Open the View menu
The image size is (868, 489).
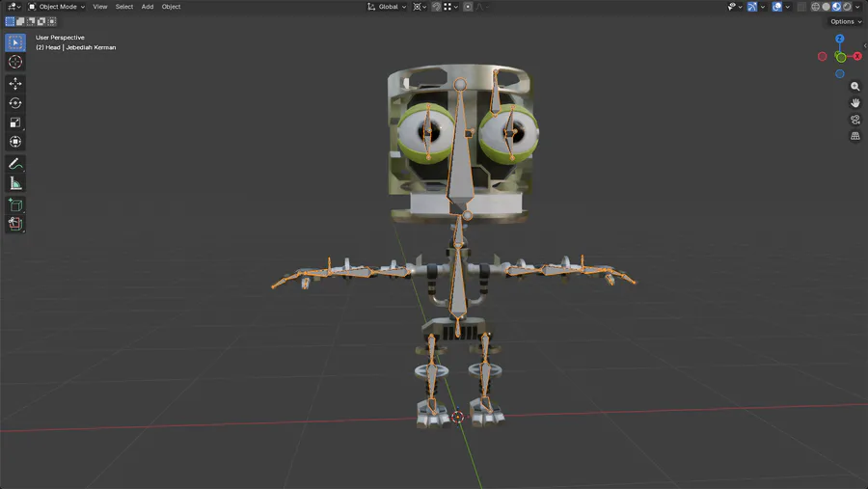pos(100,7)
